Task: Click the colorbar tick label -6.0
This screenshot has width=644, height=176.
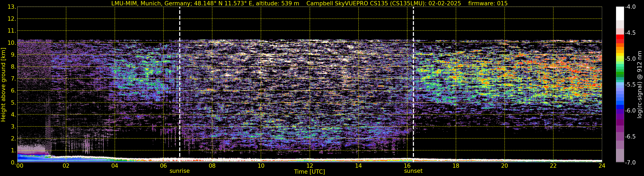Action: [630, 111]
